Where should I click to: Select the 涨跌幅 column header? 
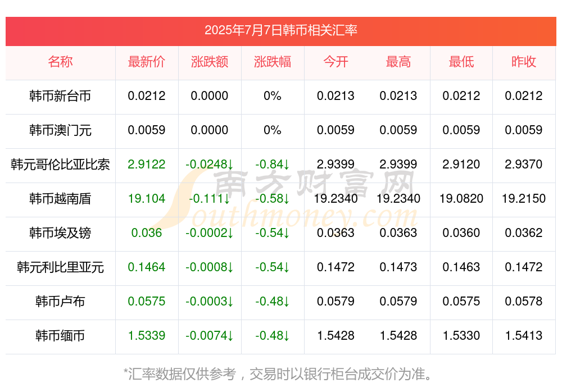[x=273, y=62]
